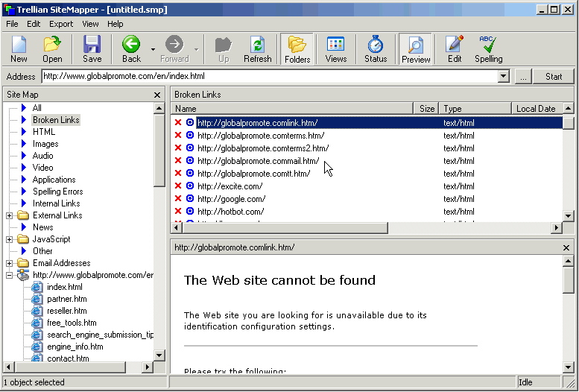Sort list by Local Date column header
The width and height of the screenshot is (579, 392).
537,109
